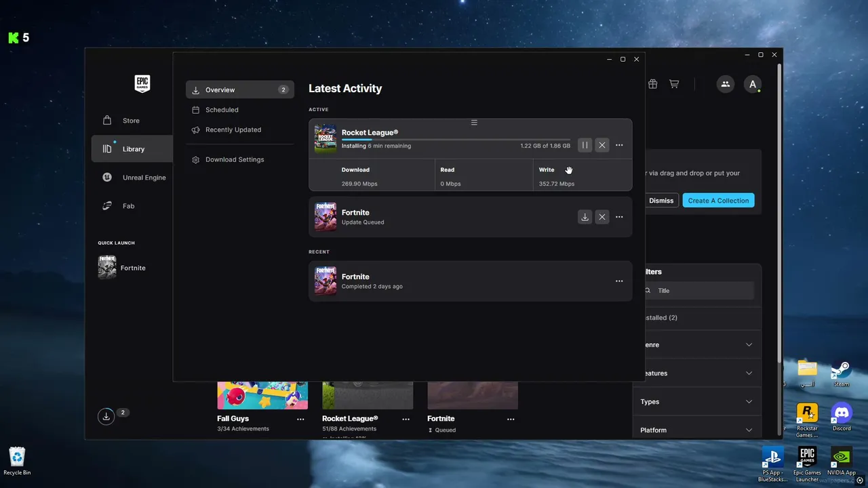868x488 pixels.
Task: Select the NVIDIA App desktop shortcut
Action: [842, 462]
